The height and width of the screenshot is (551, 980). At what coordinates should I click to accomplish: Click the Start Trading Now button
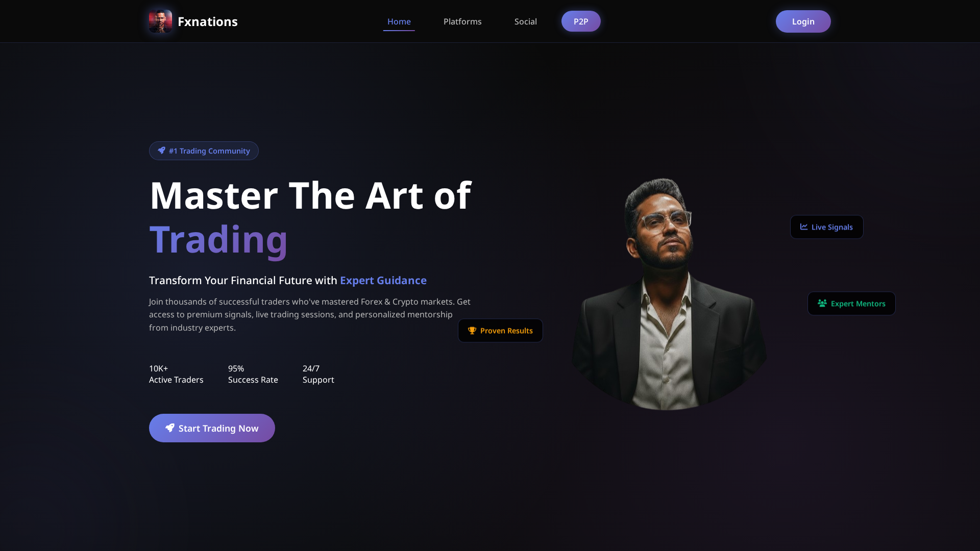click(212, 428)
